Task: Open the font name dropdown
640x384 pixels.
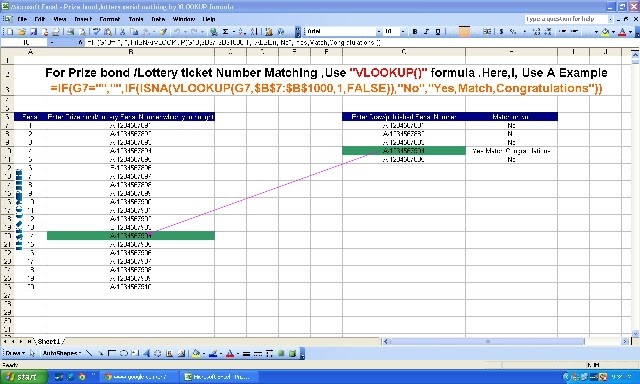Action: [379, 31]
